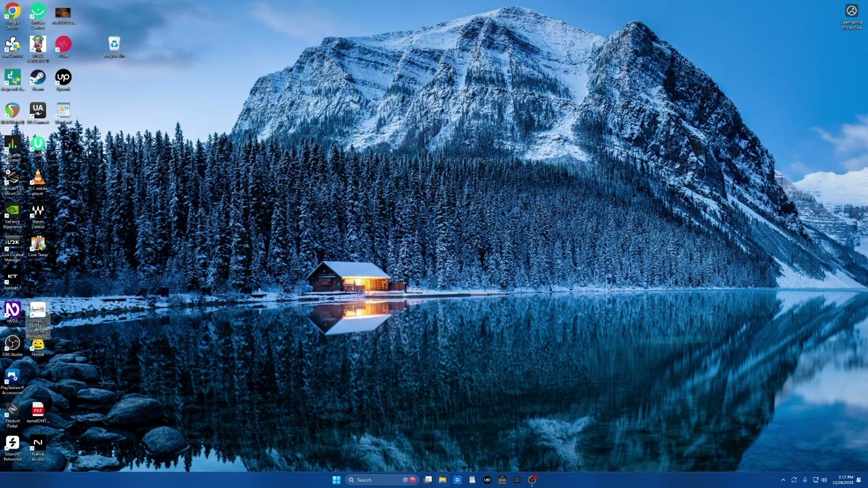The height and width of the screenshot is (488, 868).
Task: Select the nanoKONTROL PDF file
Action: 38,412
